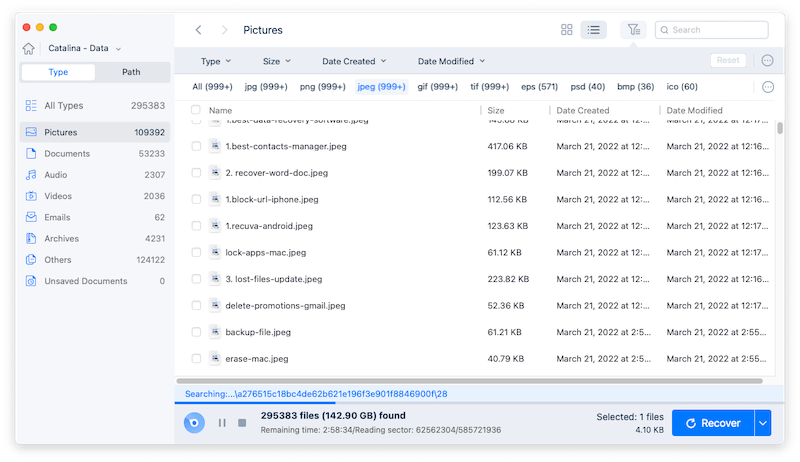Click the Pictures category icon
Image resolution: width=800 pixels, height=462 pixels.
point(31,132)
